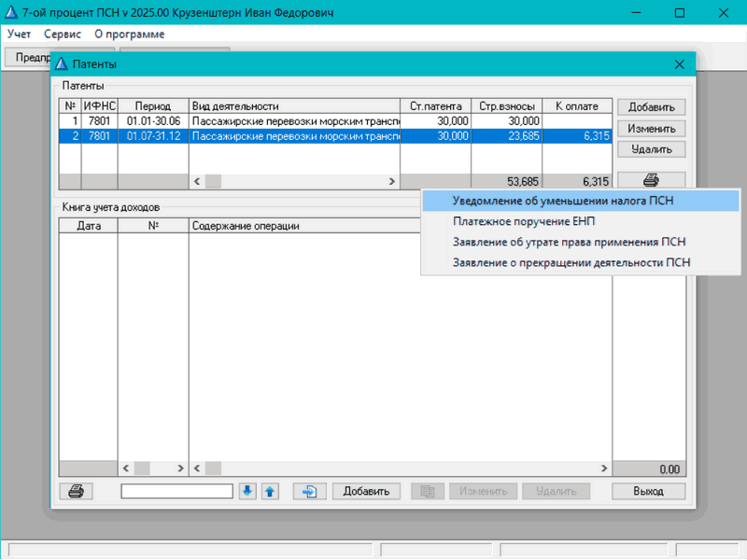
Task: Choose Платежное поручение ЕНП from the menu
Action: click(x=523, y=221)
